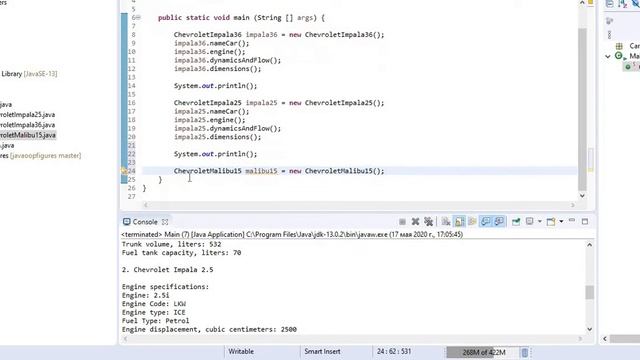Minimize the Console view
This screenshot has width=640, height=360.
pyautogui.click(x=572, y=221)
